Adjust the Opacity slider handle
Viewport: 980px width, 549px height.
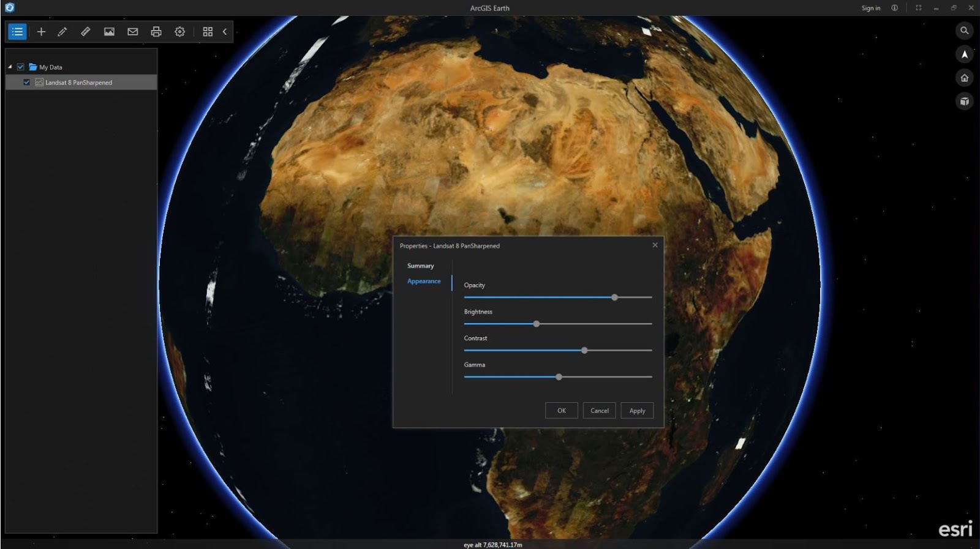[x=614, y=297]
